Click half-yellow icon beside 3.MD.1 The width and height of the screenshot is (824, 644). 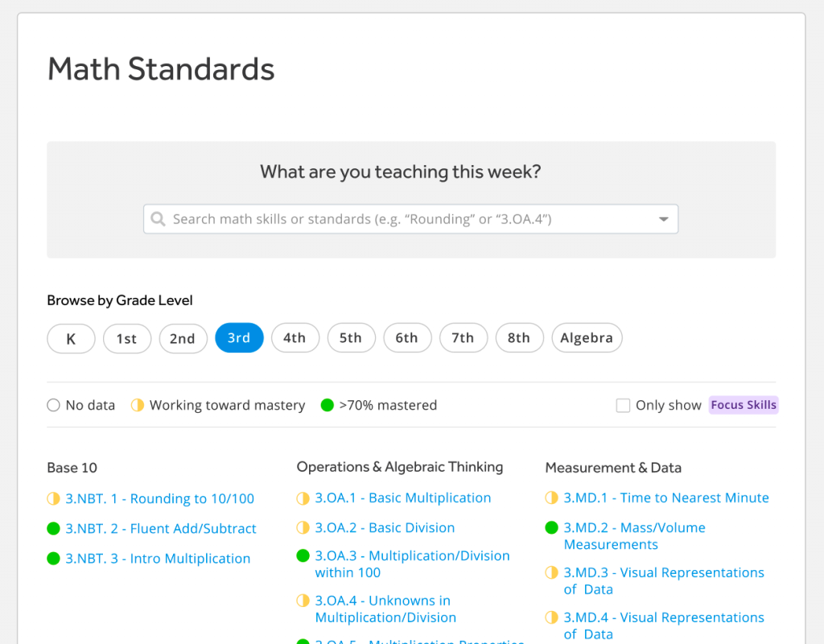[551, 498]
